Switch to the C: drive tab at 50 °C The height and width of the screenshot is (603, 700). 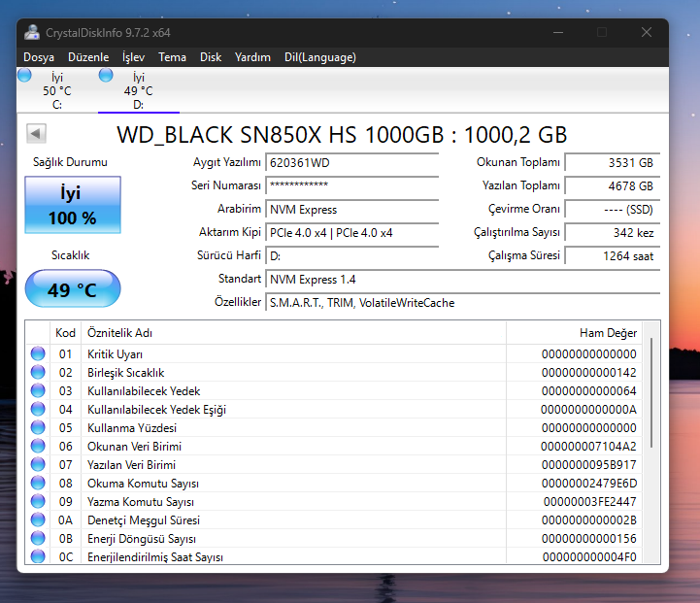(x=57, y=90)
